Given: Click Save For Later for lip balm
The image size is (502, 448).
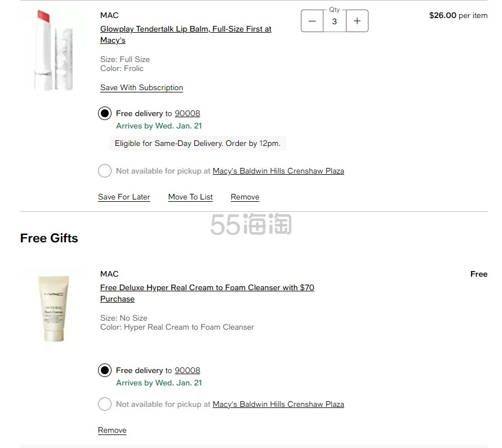Looking at the screenshot, I should tap(124, 197).
